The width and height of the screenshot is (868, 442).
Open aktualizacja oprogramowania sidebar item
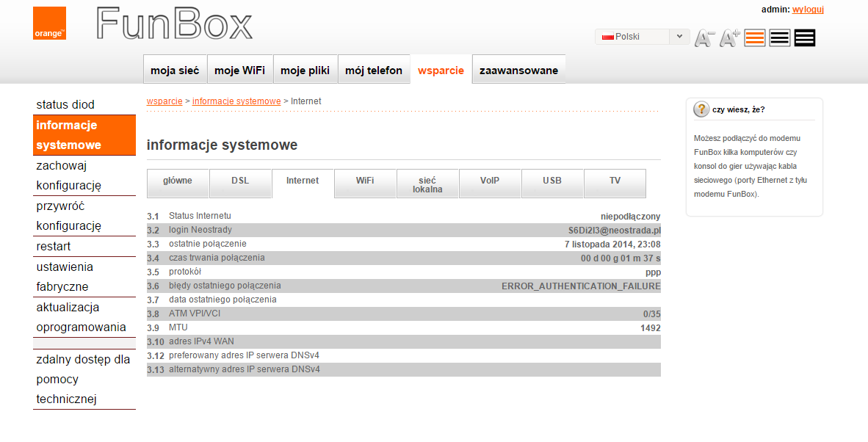84,317
